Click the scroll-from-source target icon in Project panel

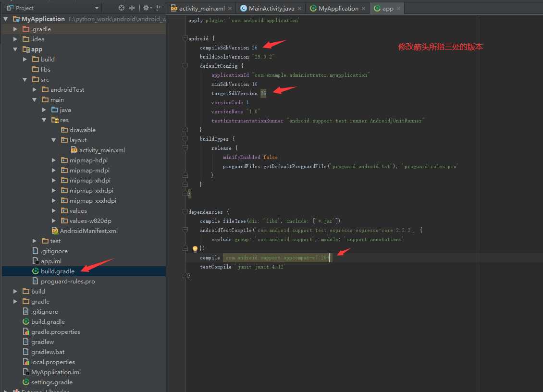[x=121, y=8]
